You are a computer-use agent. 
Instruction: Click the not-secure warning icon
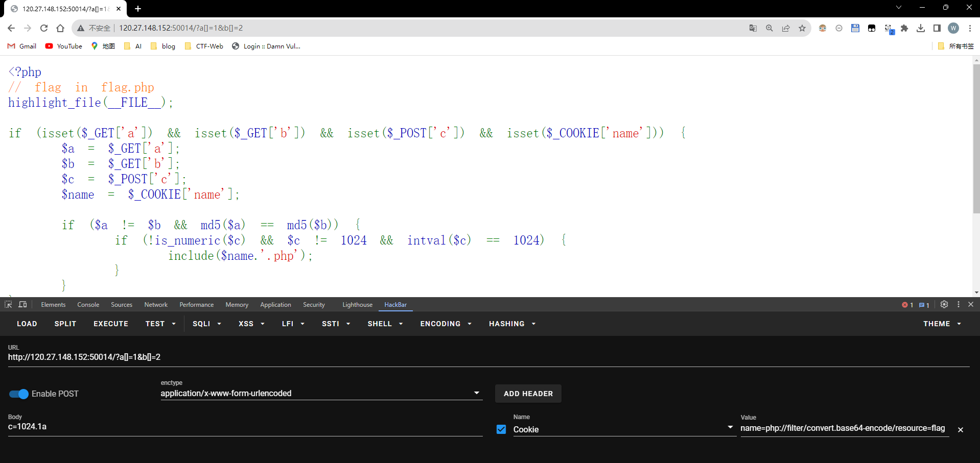coord(81,28)
